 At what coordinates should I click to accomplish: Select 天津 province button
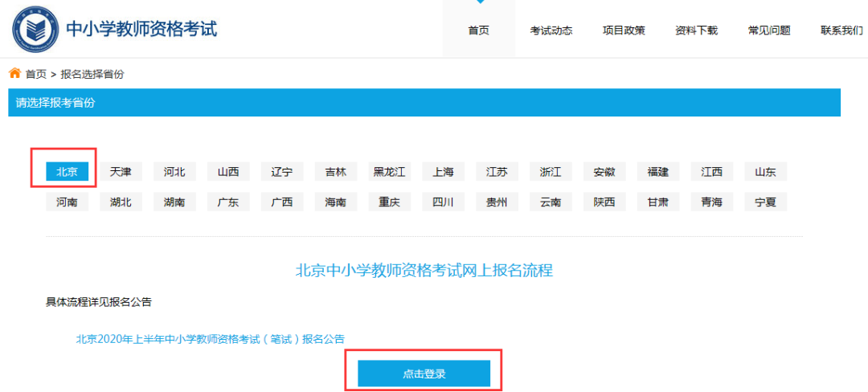pos(121,171)
